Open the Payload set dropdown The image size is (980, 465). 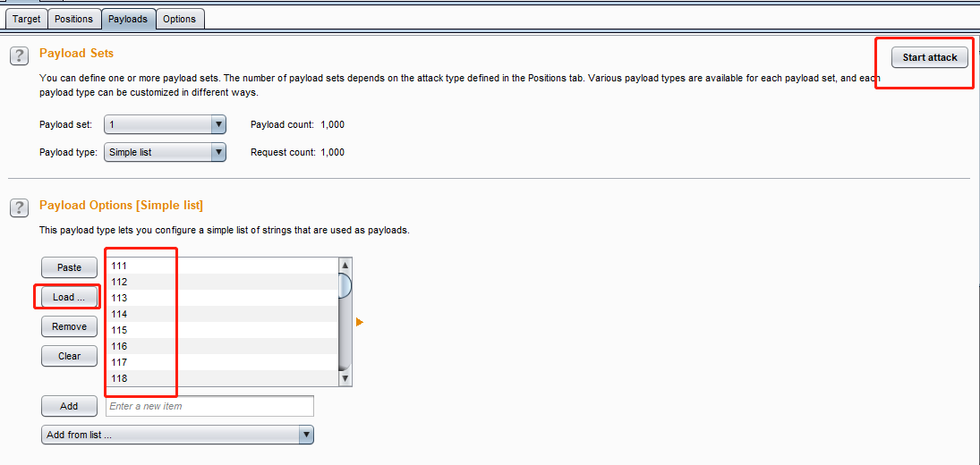click(x=165, y=125)
